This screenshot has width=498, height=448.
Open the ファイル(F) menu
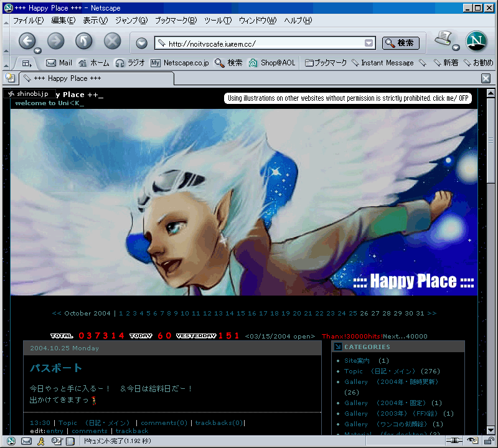pos(28,21)
